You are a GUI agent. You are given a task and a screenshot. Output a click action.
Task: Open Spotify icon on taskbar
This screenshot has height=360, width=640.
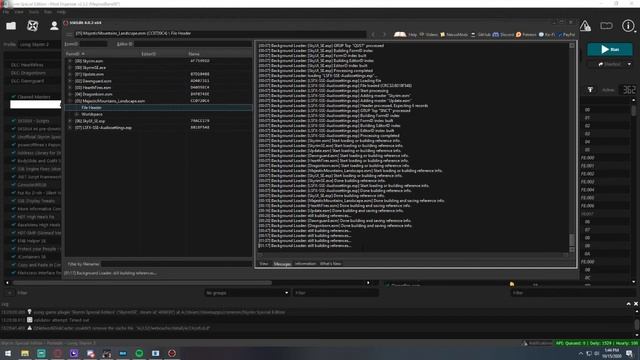(x=139, y=353)
